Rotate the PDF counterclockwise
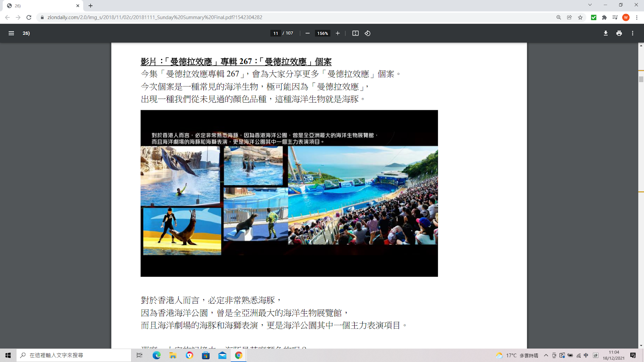The image size is (644, 362). click(x=367, y=33)
